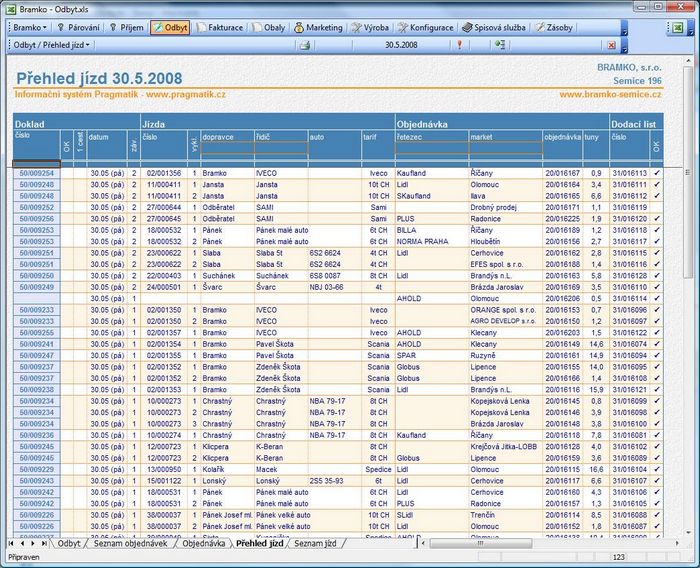Jump to the first sheet using the tab navigation arrow

(x=11, y=543)
